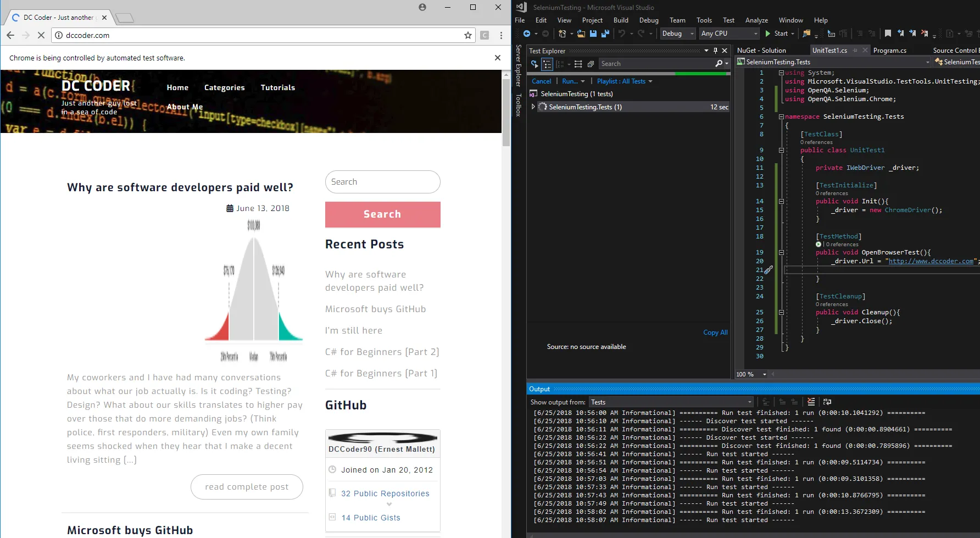
Task: Stop page loading in Chrome
Action: point(41,35)
